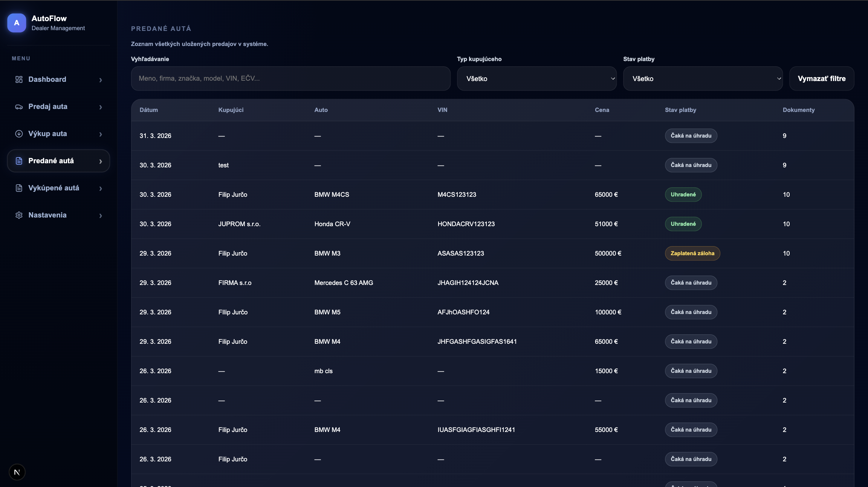Viewport: 868px width, 487px height.
Task: Focus the Vyhľadávanie search field
Action: tap(290, 79)
